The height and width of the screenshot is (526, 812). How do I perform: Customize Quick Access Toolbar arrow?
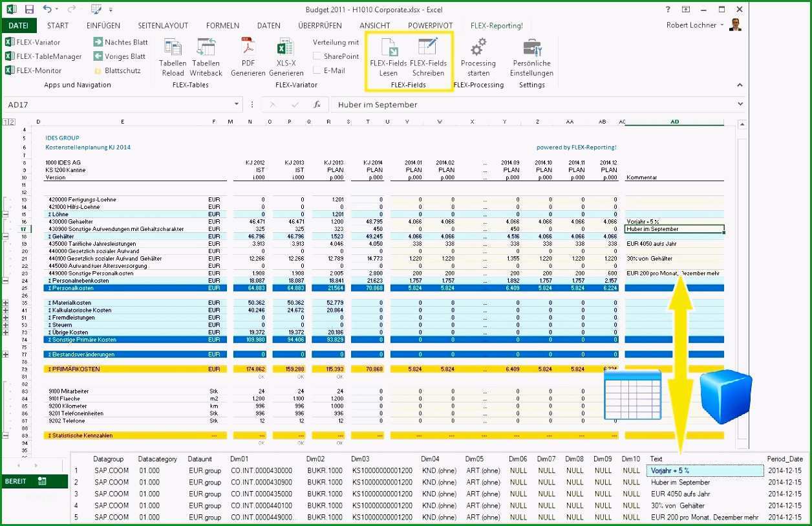[111, 10]
